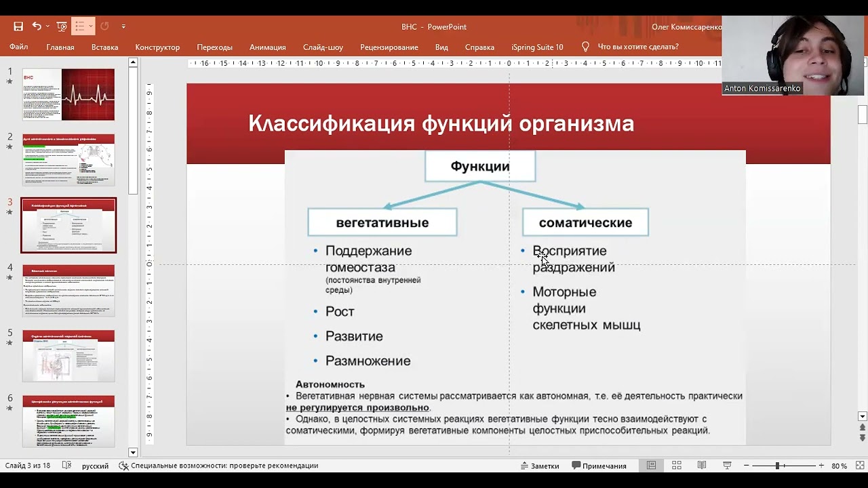Click the 'Развитие' bullet text
Viewport: 868px width, 488px height.
coord(354,336)
